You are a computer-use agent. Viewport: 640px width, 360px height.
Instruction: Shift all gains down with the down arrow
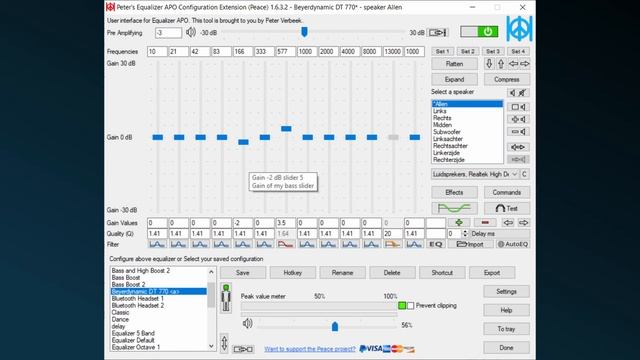click(x=489, y=64)
